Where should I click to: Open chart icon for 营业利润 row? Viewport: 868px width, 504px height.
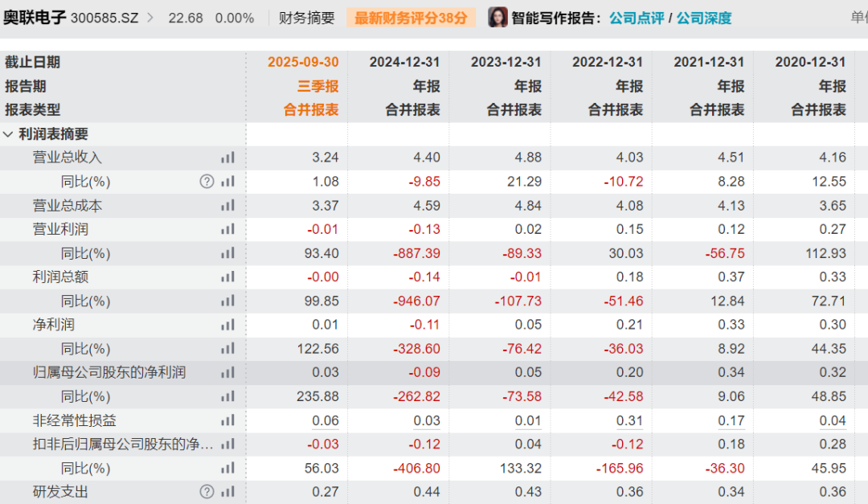point(227,229)
